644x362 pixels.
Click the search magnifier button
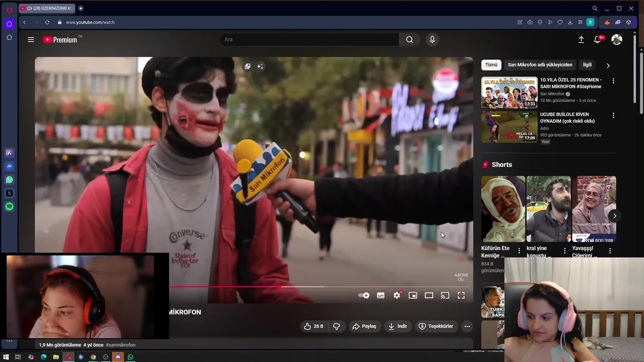(410, 40)
